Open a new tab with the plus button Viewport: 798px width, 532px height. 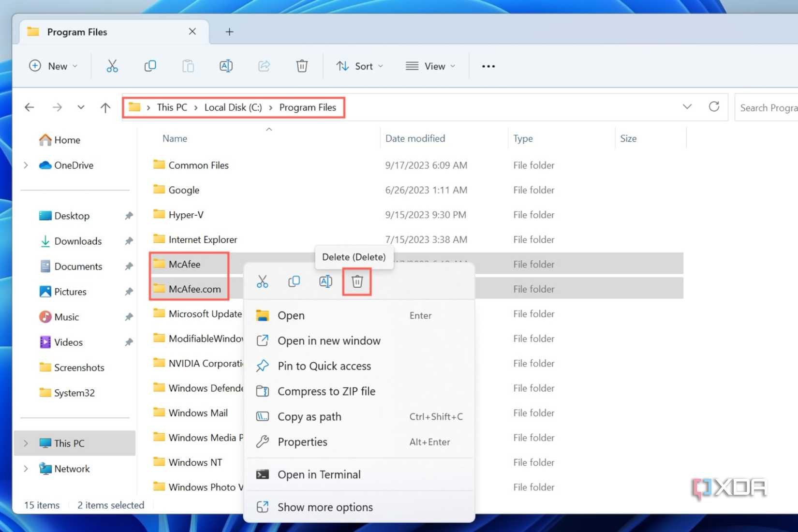pos(229,32)
